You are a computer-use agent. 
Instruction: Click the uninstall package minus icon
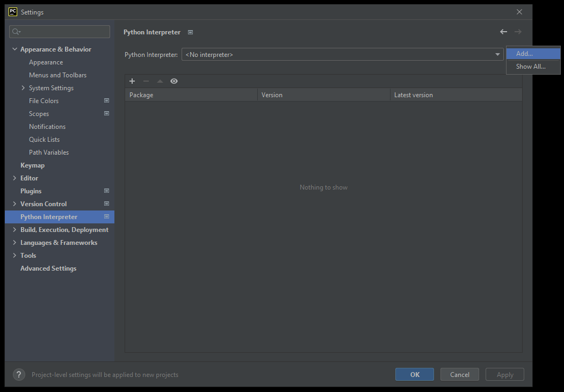pyautogui.click(x=146, y=81)
